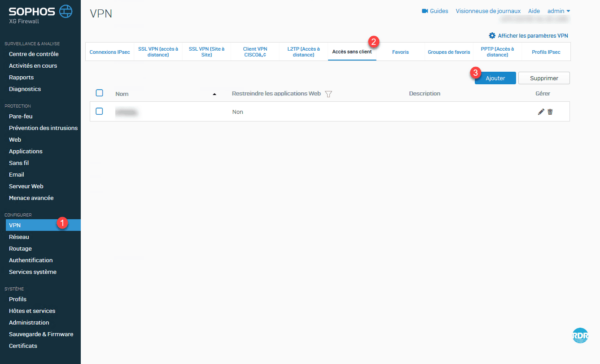This screenshot has height=364, width=600.
Task: Open Rapports in sidebar
Action: [21, 77]
